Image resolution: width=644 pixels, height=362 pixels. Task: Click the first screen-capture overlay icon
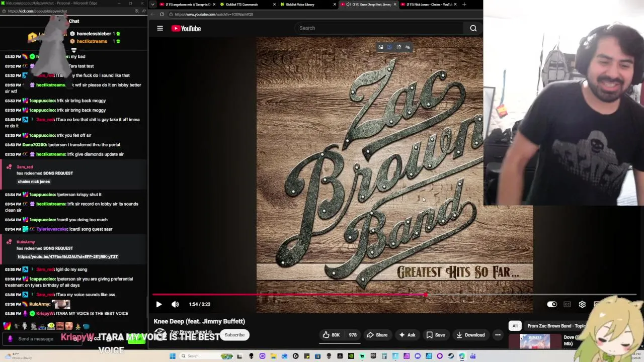coord(381,47)
